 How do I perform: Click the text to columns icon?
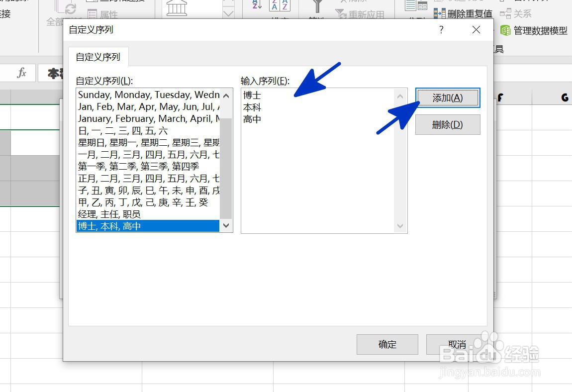[x=416, y=5]
